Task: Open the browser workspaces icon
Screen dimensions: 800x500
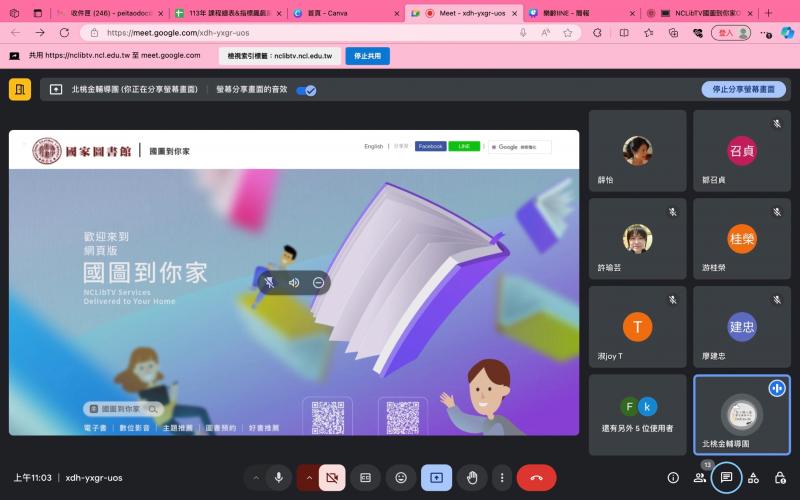Action: 14,13
